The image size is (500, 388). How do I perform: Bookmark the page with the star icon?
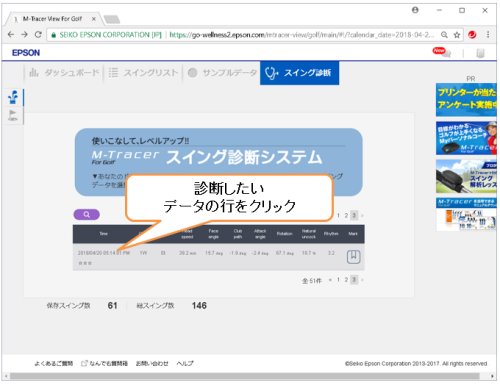[x=457, y=35]
